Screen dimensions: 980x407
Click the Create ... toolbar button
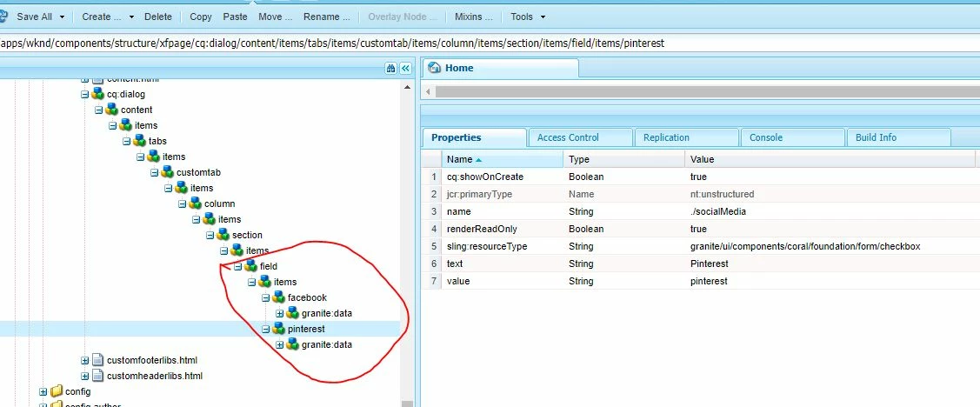(101, 17)
